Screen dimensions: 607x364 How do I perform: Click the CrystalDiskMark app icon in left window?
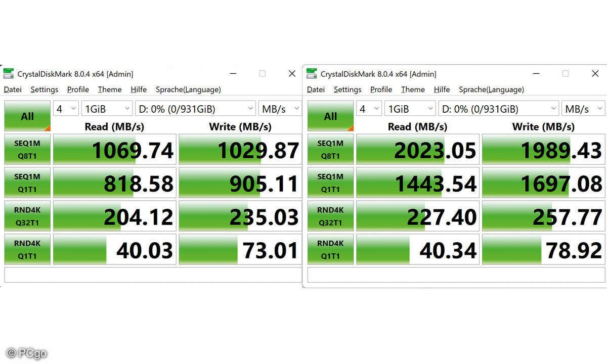pos(9,74)
